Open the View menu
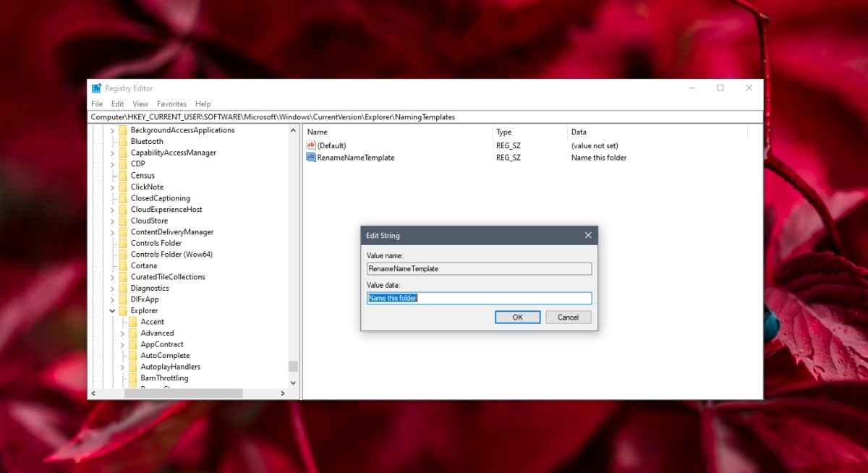The width and height of the screenshot is (868, 473). [140, 103]
